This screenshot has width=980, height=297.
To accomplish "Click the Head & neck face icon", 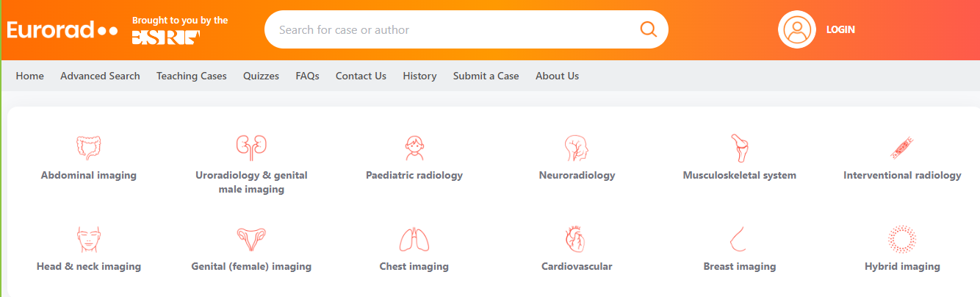I will pyautogui.click(x=89, y=239).
